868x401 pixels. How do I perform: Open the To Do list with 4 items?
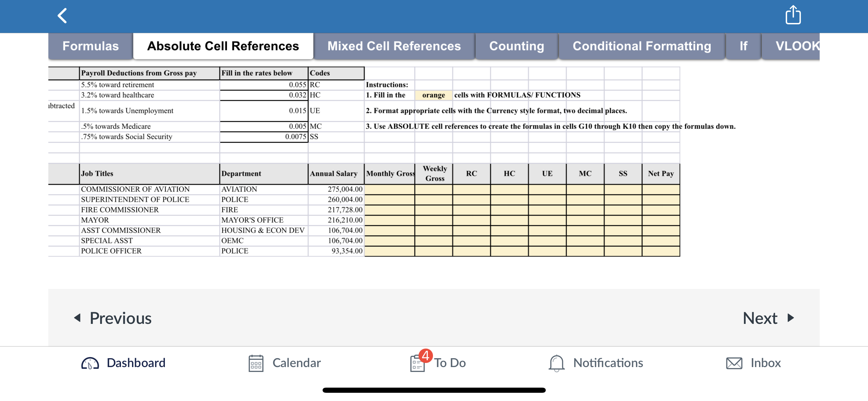pos(438,363)
